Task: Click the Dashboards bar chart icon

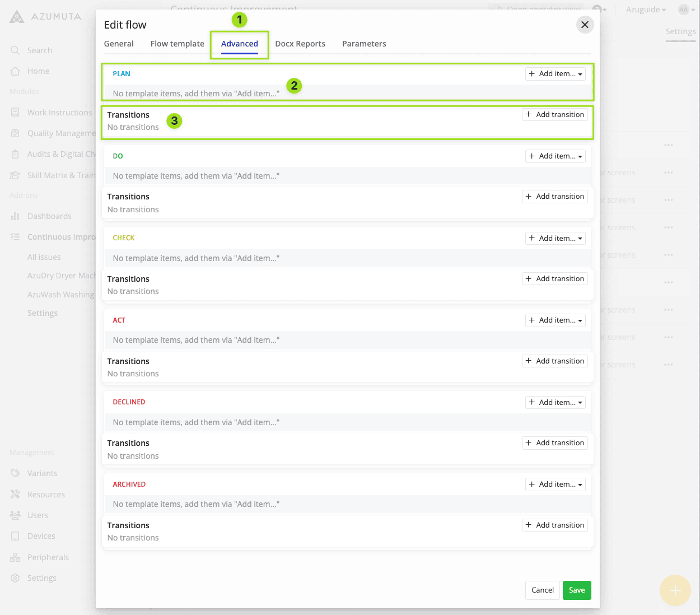Action: 15,216
